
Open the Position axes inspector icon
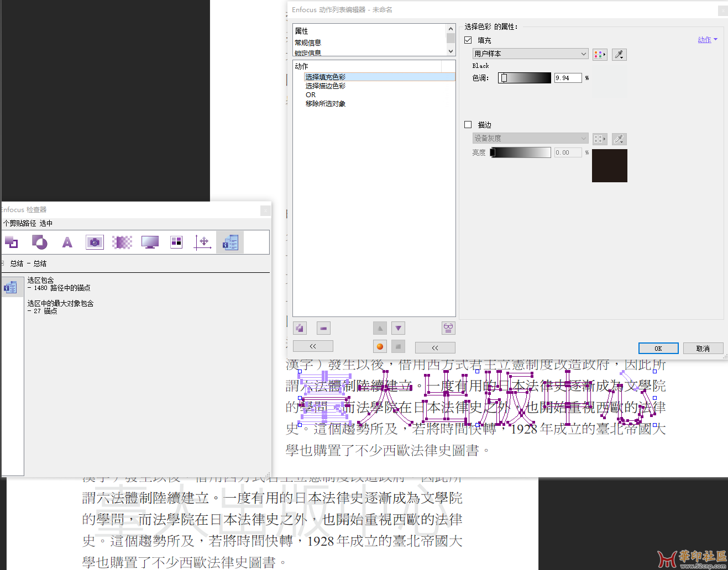coord(203,242)
